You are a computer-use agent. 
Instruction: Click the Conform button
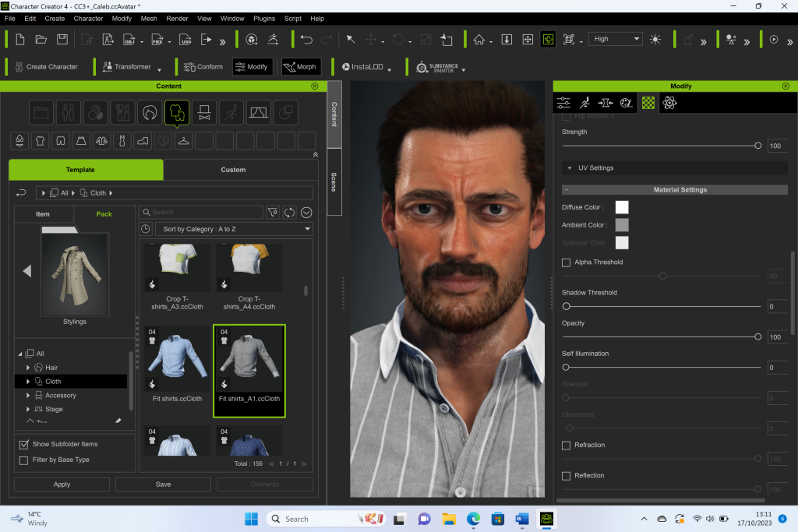click(203, 67)
